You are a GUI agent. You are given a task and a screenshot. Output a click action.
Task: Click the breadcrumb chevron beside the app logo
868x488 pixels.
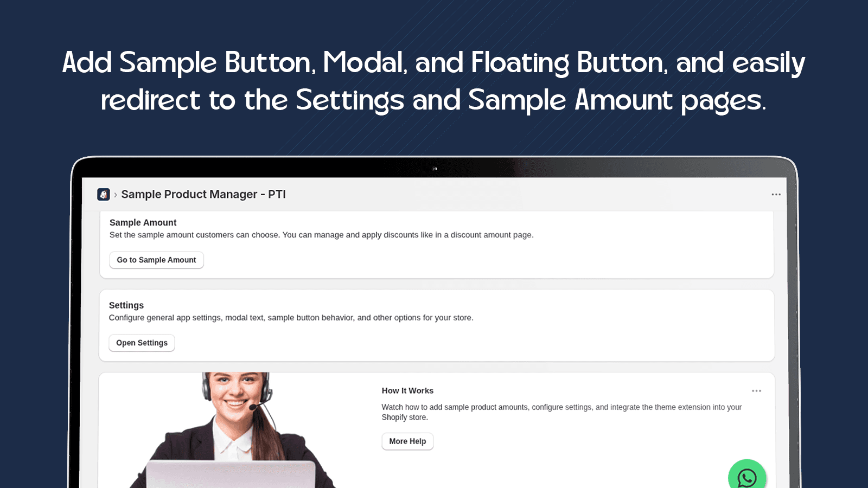116,195
